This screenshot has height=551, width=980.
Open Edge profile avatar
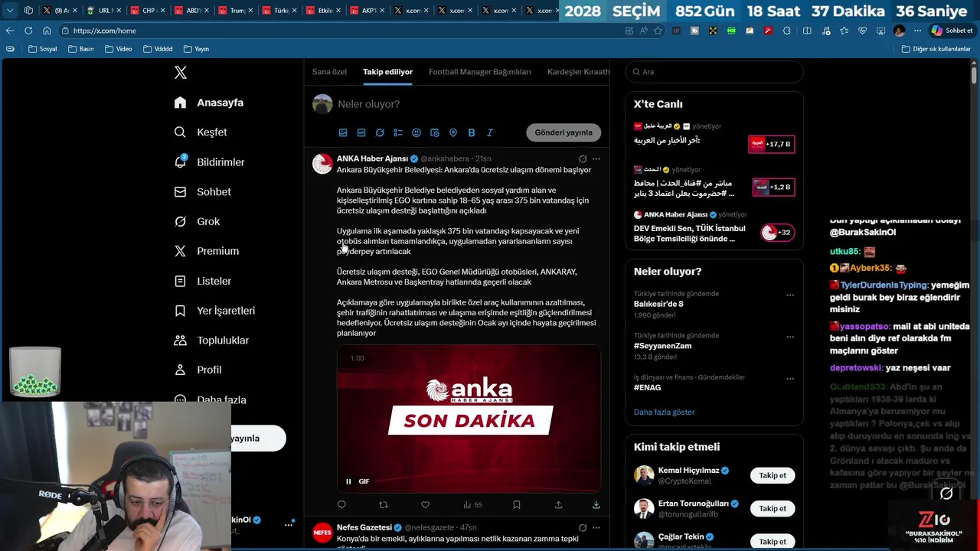coord(900,31)
